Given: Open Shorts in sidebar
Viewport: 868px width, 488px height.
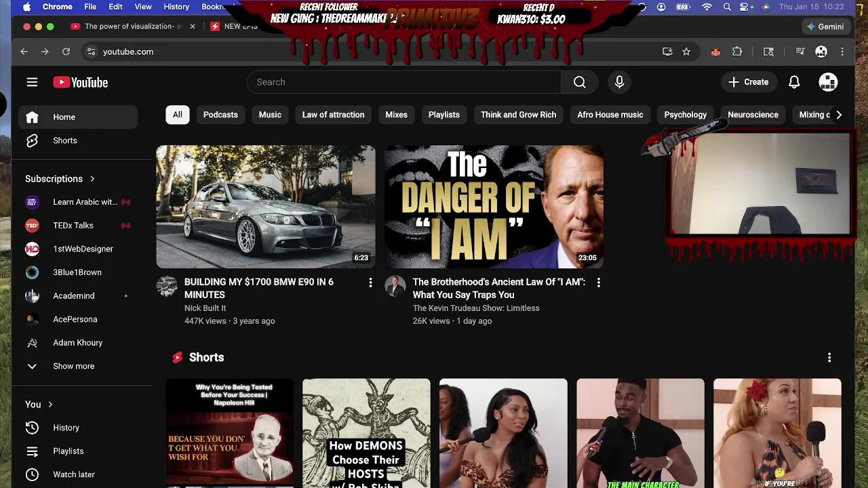Looking at the screenshot, I should pyautogui.click(x=77, y=140).
